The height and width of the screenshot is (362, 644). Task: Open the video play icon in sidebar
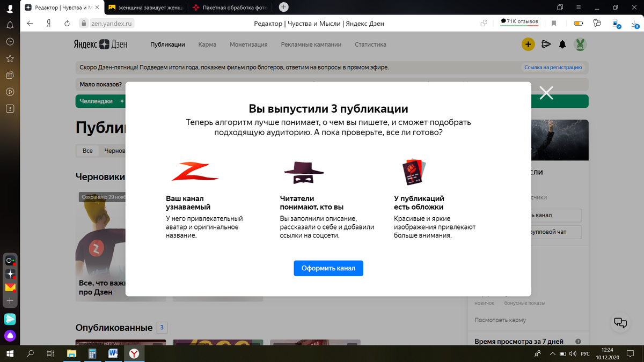point(10,92)
